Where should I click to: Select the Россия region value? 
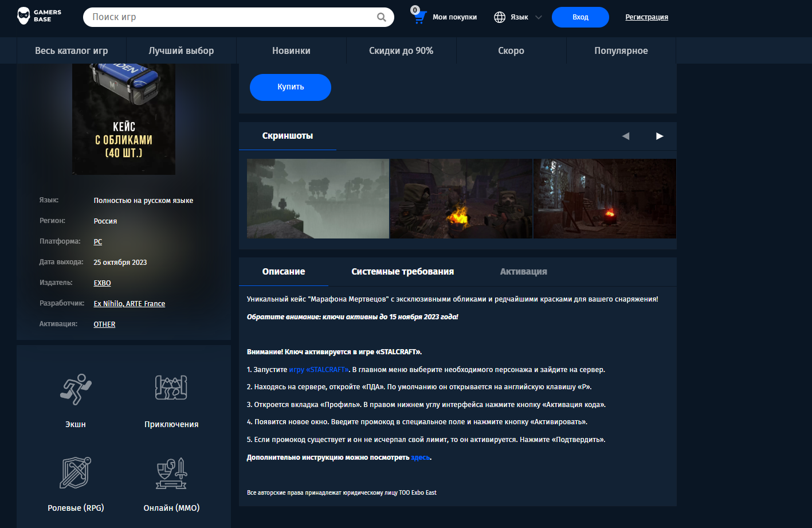pyautogui.click(x=105, y=221)
